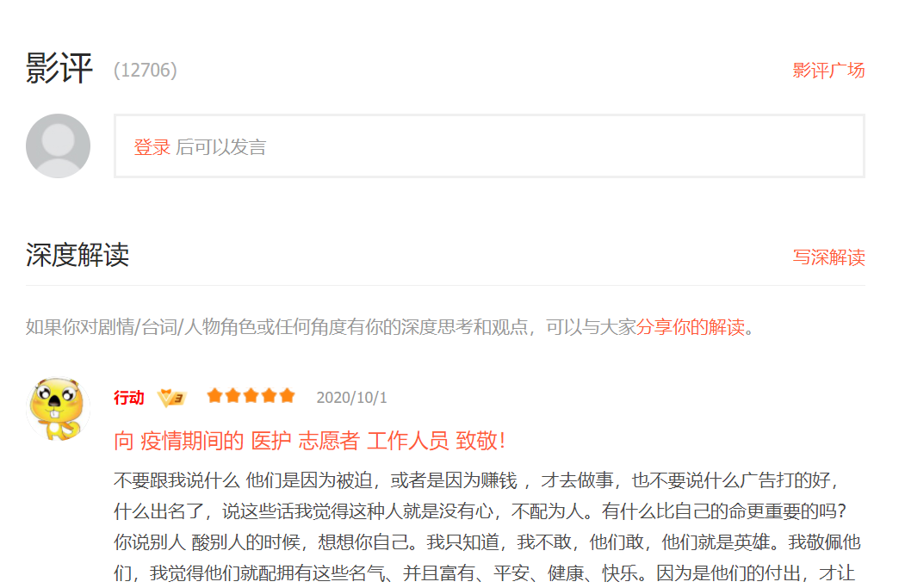Open review titled 向 疫情期间的 医护 志愿者 致敬
905x588 pixels.
[309, 441]
